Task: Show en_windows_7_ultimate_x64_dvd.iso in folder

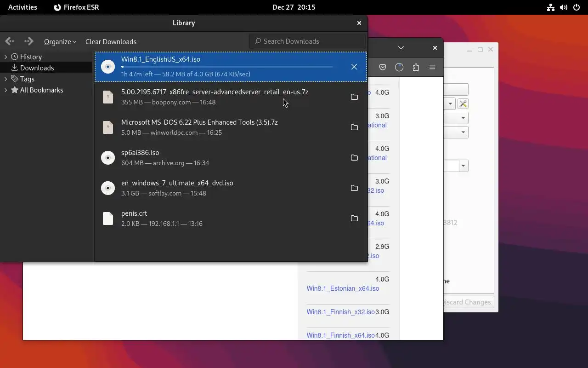Action: (354, 188)
